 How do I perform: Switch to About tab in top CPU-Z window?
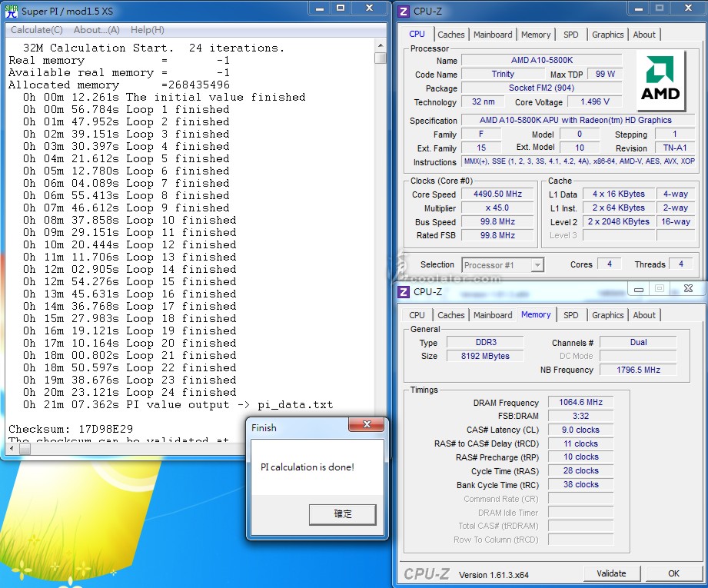644,35
